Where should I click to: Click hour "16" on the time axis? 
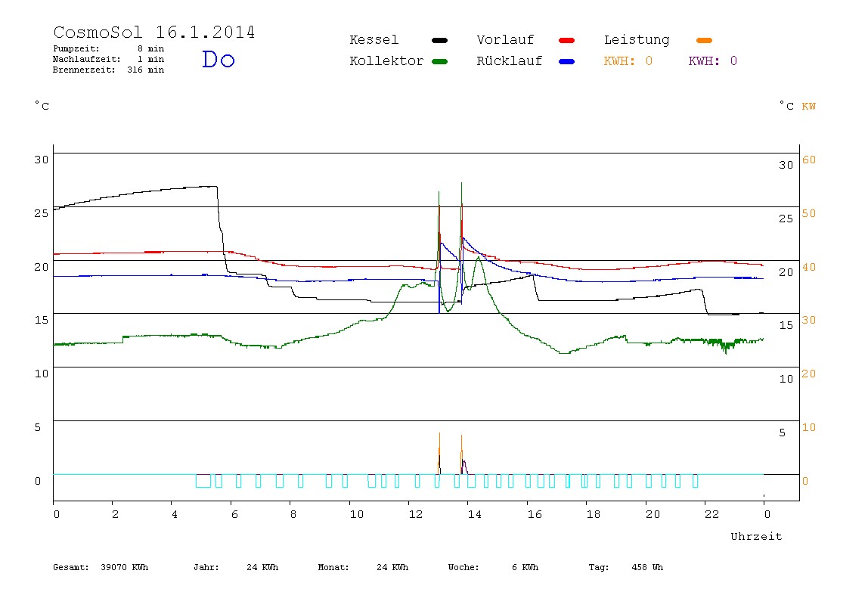[x=535, y=514]
